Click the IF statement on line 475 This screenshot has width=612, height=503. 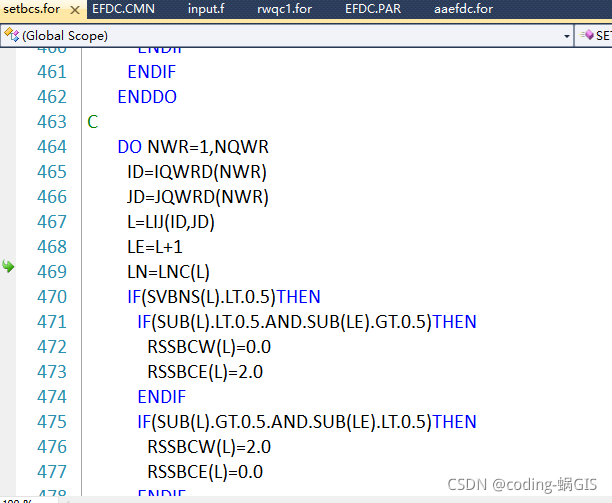pos(307,422)
